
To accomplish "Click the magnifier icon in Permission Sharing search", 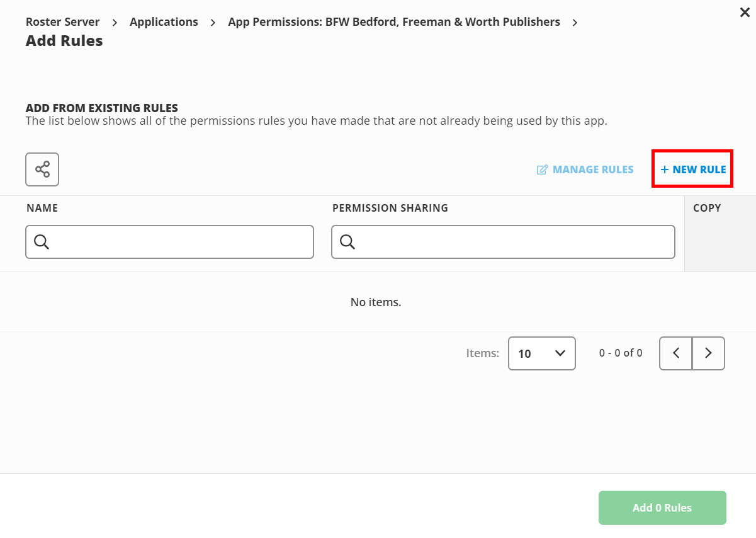I will pyautogui.click(x=347, y=241).
